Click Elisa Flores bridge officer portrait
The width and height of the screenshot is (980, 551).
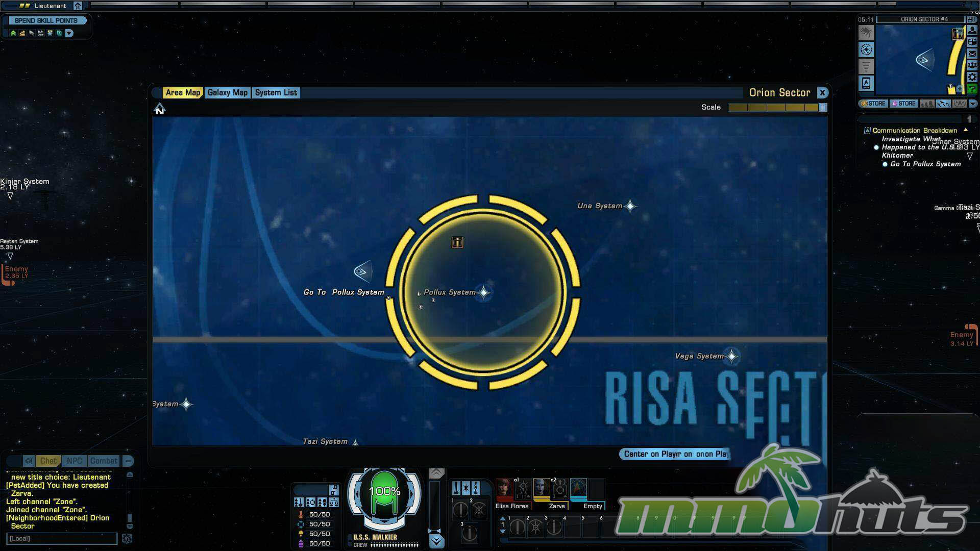504,489
